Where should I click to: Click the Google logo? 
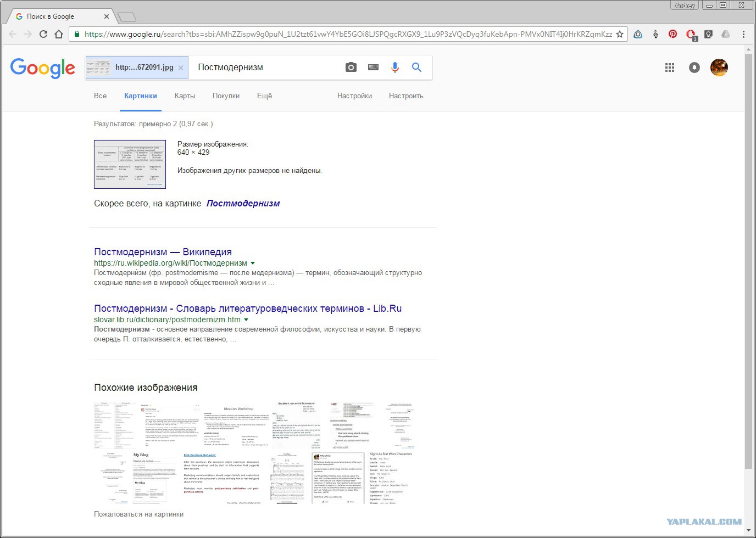pos(43,68)
